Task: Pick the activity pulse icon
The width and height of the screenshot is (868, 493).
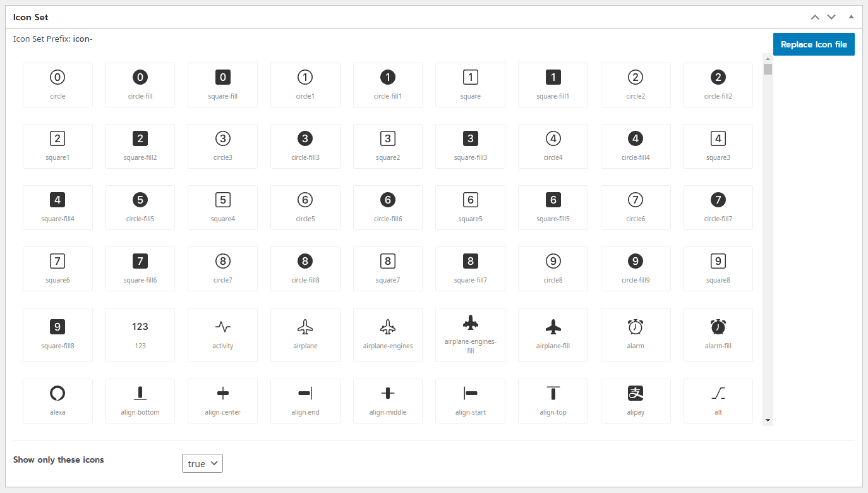Action: [222, 334]
